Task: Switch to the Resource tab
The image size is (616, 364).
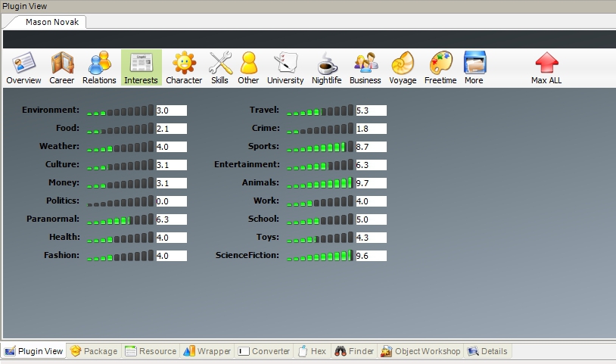Action: (x=151, y=351)
